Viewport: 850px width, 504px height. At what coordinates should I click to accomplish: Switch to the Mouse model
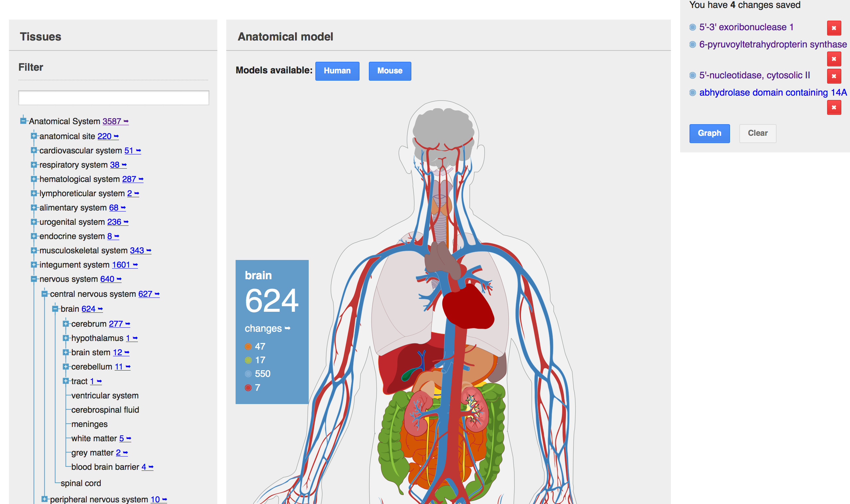click(389, 71)
